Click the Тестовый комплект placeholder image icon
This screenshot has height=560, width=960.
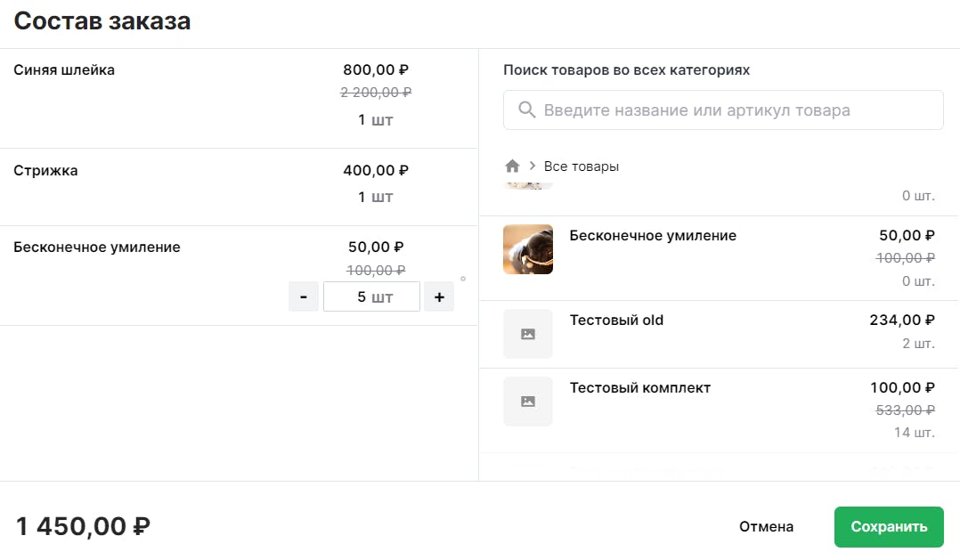pos(528,401)
